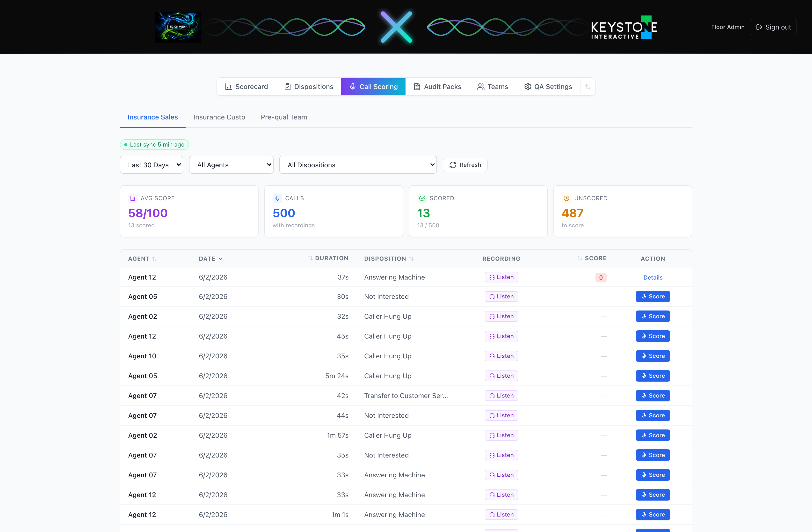Screen dimensions: 812x532
Task: Open the QA Settings tab
Action: [x=548, y=87]
